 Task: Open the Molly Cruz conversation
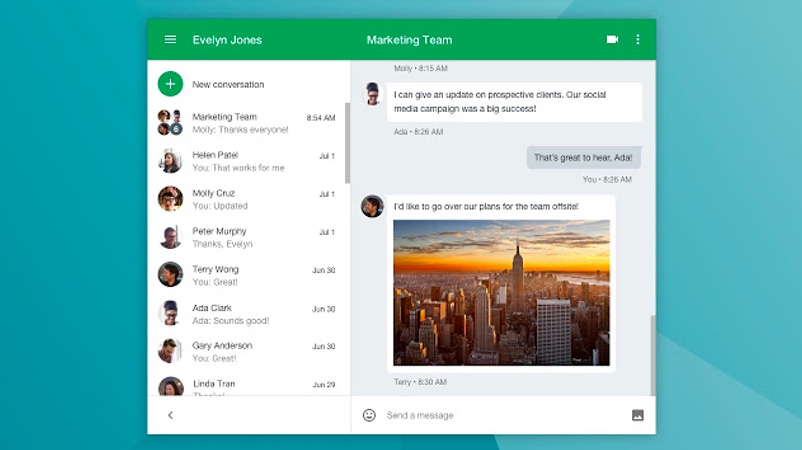click(x=246, y=199)
